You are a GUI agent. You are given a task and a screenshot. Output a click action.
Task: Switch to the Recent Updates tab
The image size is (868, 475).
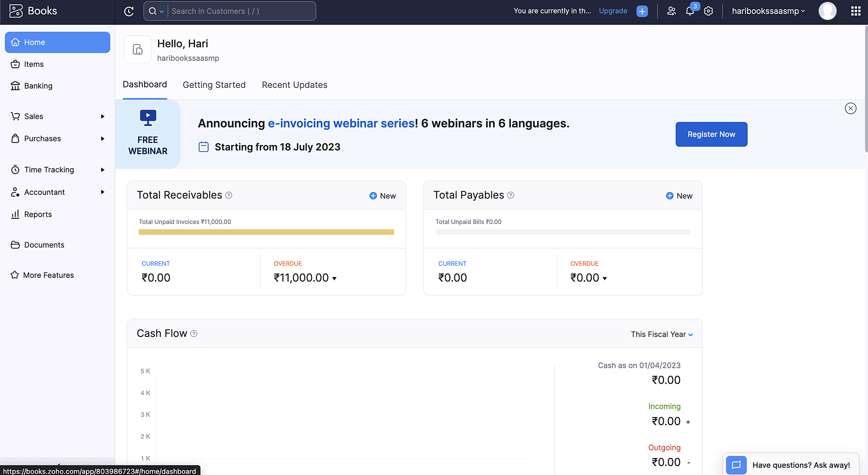(x=294, y=85)
